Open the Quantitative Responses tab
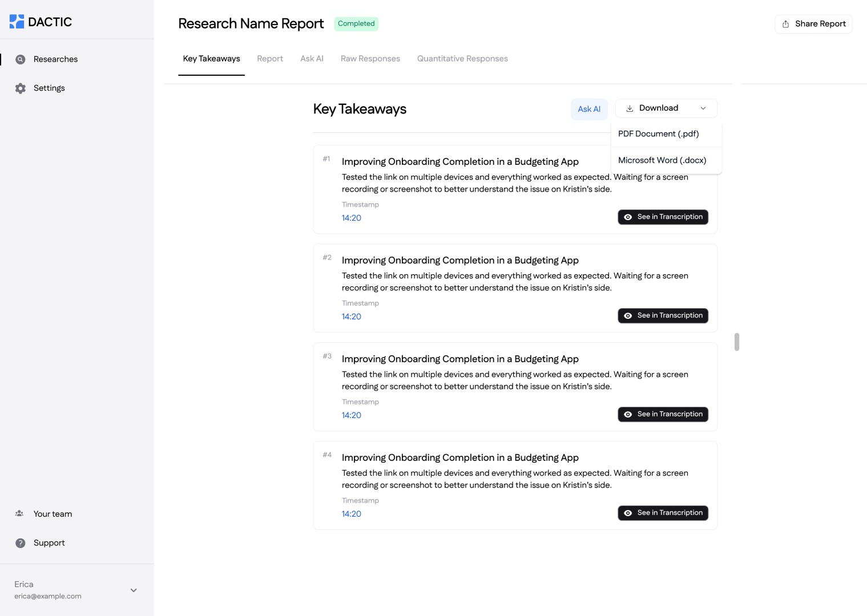Viewport: 867px width, 616px height. (462, 59)
